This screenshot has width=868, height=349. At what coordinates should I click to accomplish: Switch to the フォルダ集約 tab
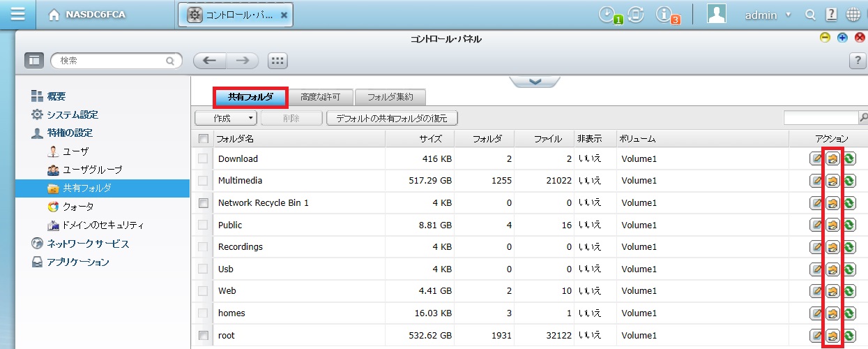[x=390, y=97]
